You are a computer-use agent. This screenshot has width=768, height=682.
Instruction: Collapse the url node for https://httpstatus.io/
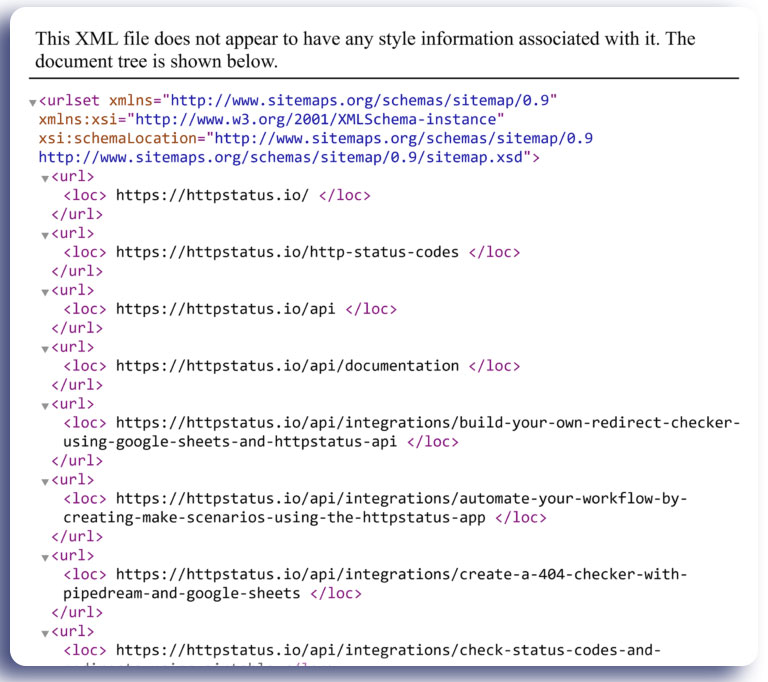(45, 178)
